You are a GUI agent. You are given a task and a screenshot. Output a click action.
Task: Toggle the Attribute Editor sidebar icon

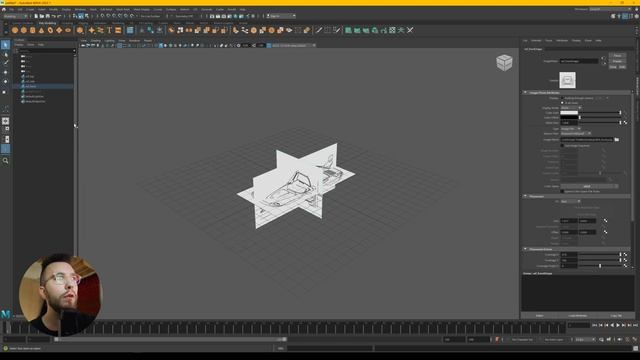point(625,16)
